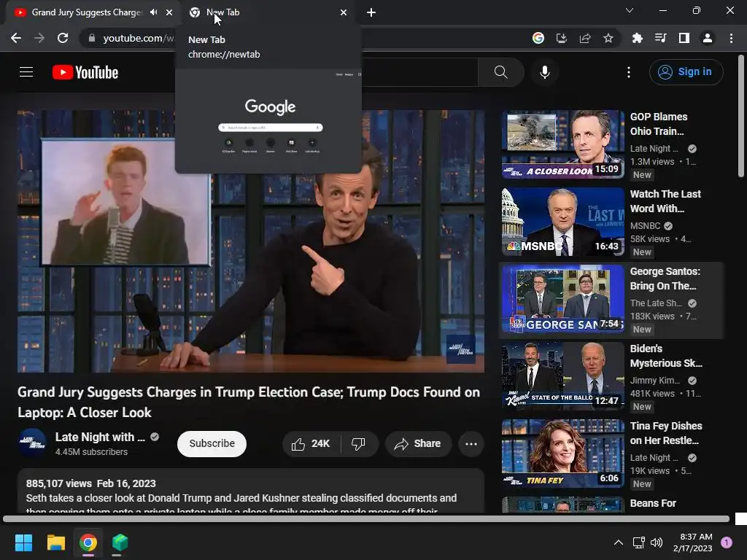Search with voice microphone button
The image size is (747, 560).
tap(545, 72)
